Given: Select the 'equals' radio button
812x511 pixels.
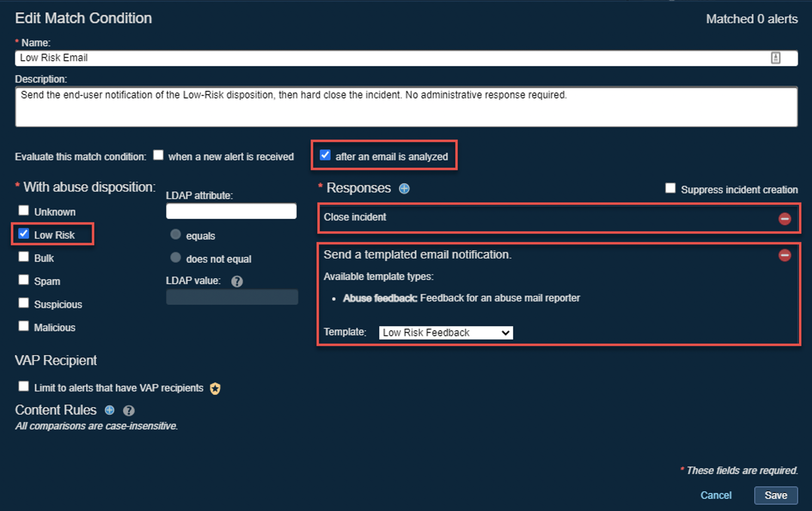Looking at the screenshot, I should [x=176, y=234].
